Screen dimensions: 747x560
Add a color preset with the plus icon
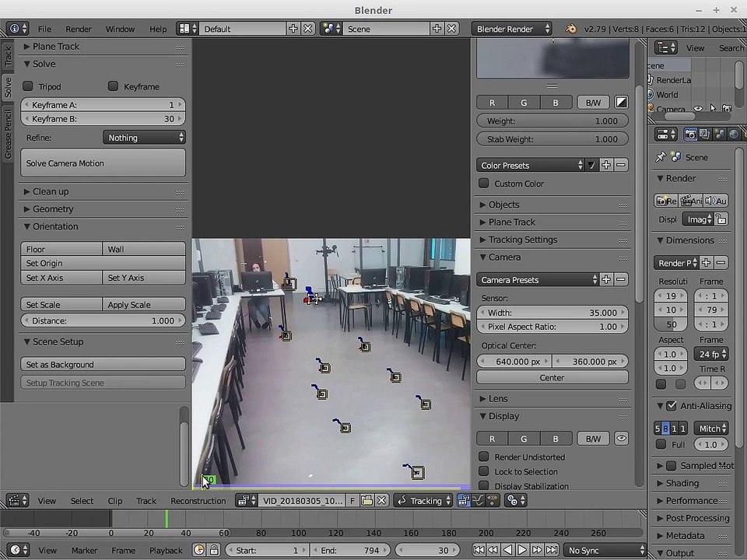coord(606,165)
